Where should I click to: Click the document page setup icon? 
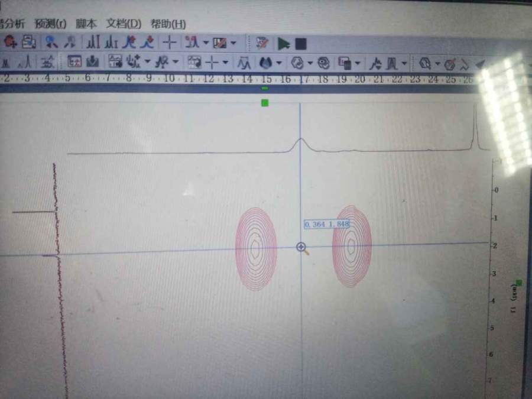(29, 42)
